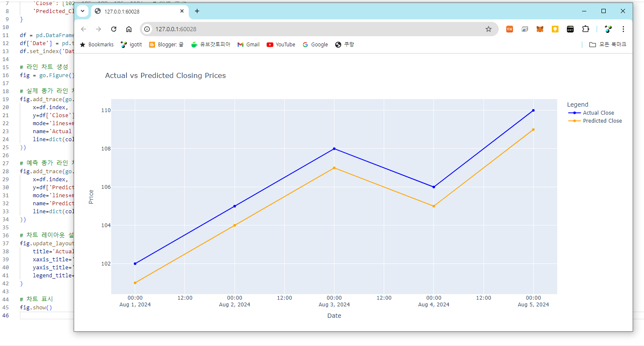Toggle Actual Close trace in legend
The image size is (644, 346).
pos(591,113)
